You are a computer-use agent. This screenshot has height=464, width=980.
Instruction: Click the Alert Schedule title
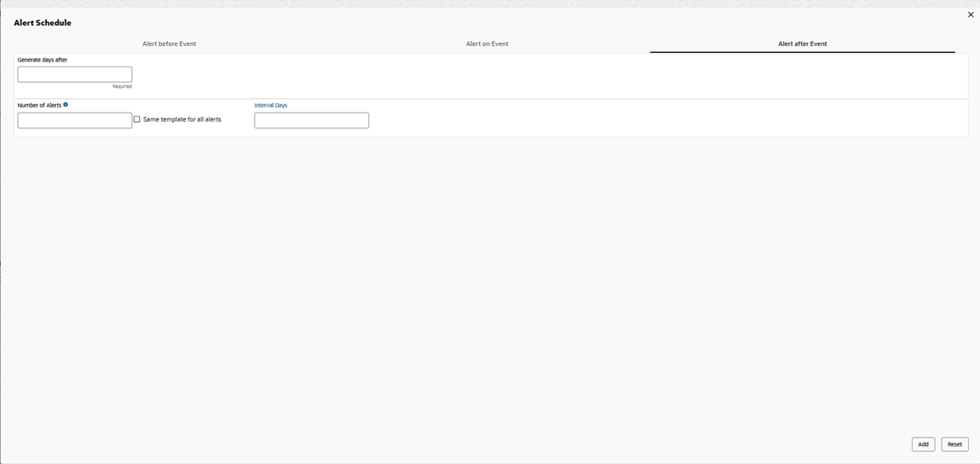[x=43, y=23]
